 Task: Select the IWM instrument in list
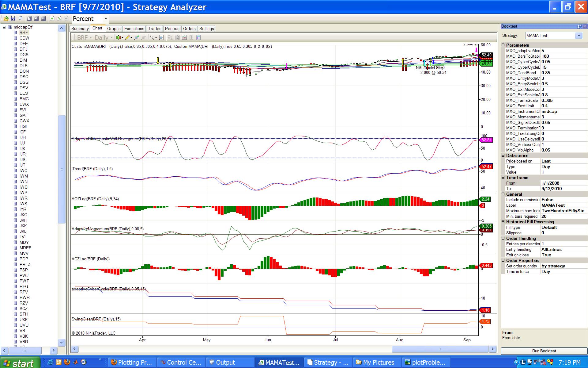tap(24, 176)
